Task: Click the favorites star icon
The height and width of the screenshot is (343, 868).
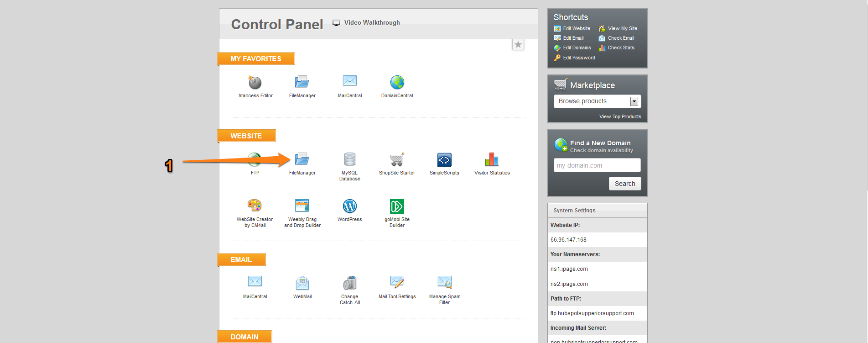Action: tap(518, 45)
